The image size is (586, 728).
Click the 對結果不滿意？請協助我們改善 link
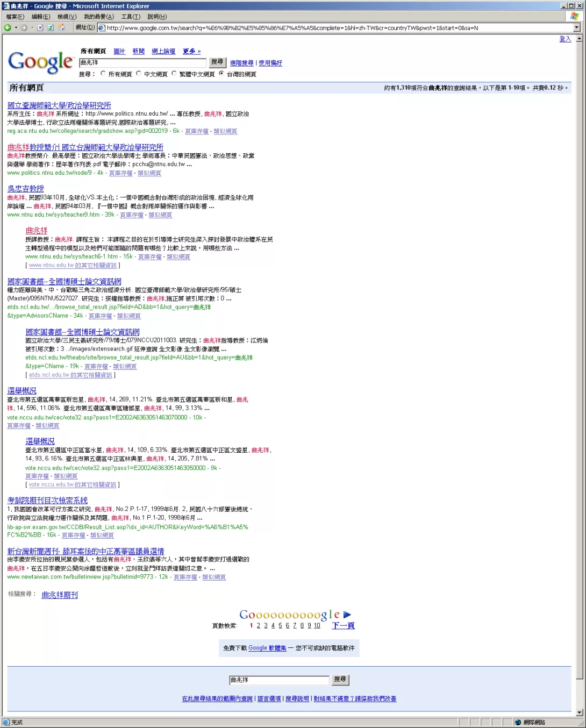355,698
